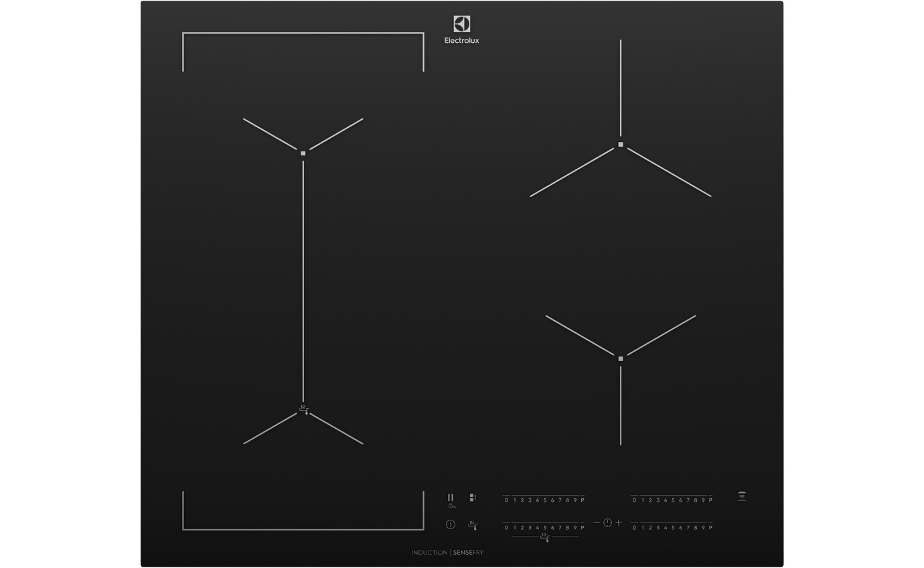Tap the FlexiBridge zone-combine icon

pyautogui.click(x=472, y=497)
